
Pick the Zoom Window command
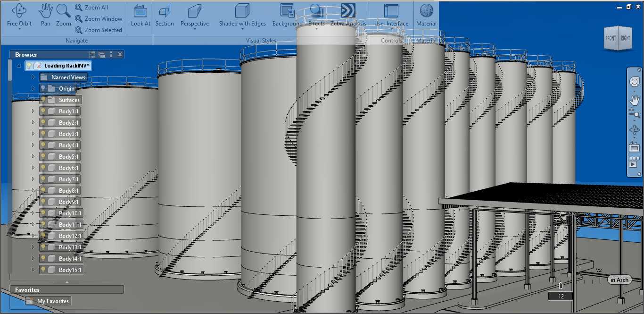coord(99,19)
